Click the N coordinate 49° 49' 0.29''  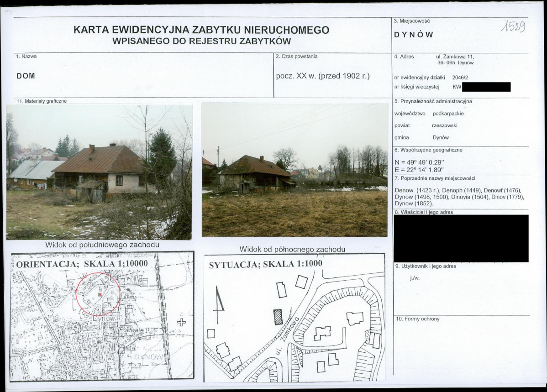(x=419, y=162)
